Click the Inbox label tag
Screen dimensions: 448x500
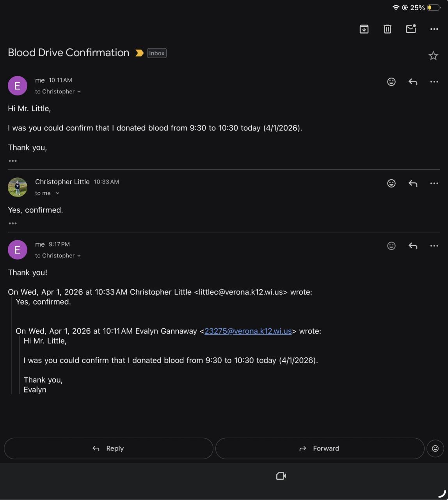(x=157, y=53)
